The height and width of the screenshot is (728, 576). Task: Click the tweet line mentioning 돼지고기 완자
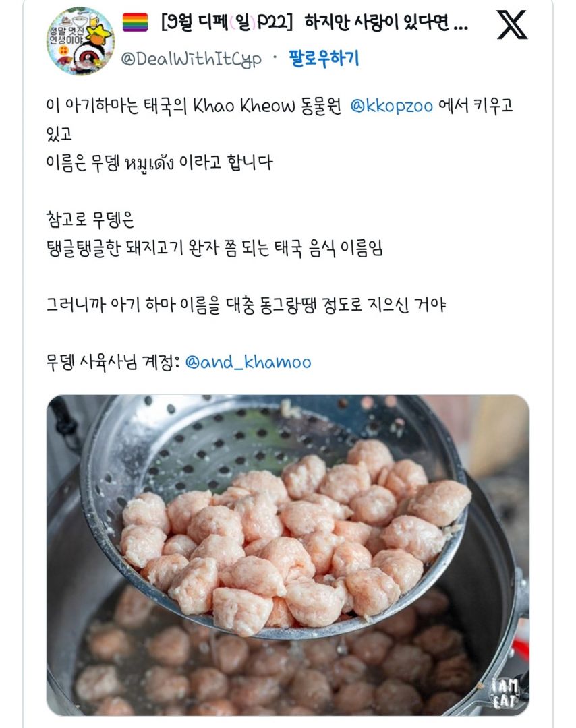(214, 248)
